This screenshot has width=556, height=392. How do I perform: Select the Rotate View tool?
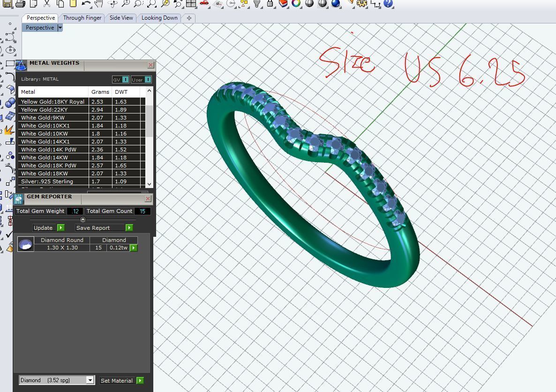(x=113, y=4)
